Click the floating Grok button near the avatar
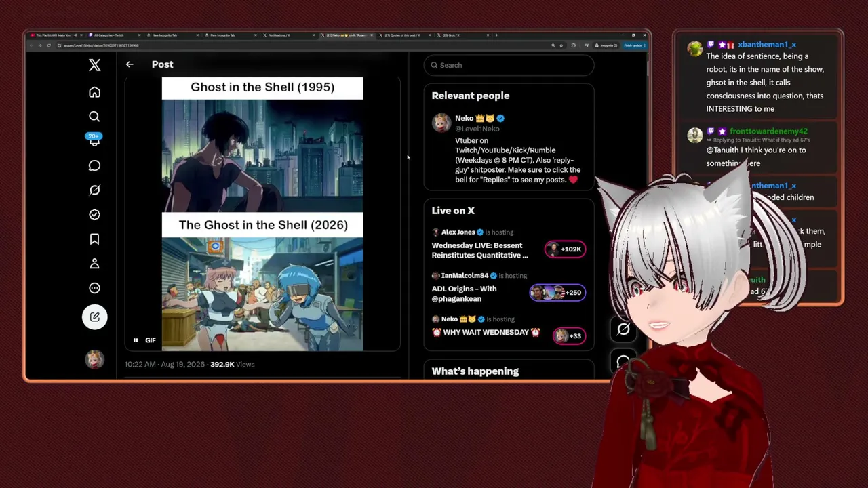 623,329
